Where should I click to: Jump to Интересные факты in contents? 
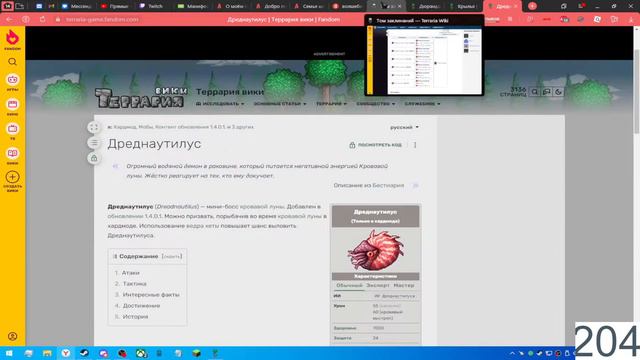pyautogui.click(x=151, y=295)
